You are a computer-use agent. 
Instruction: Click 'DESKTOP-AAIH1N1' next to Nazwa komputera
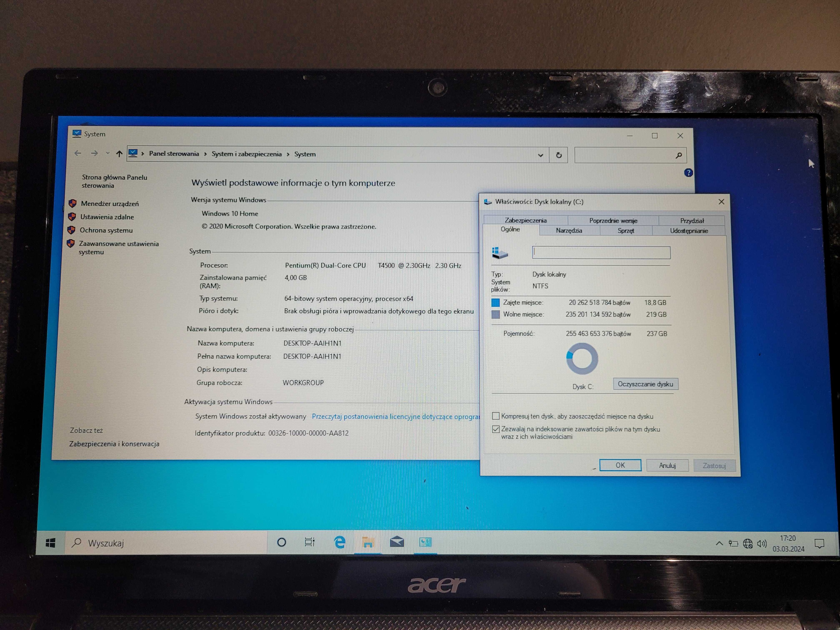312,343
